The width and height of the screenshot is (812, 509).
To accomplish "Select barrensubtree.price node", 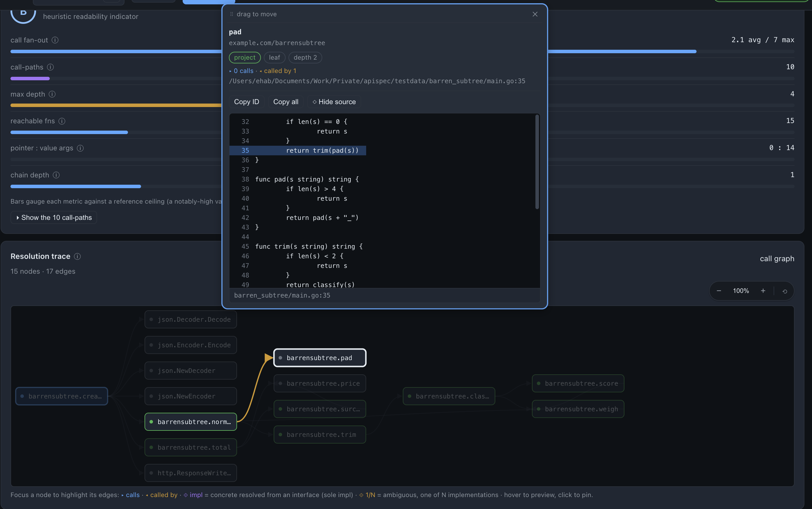I will pos(320,383).
